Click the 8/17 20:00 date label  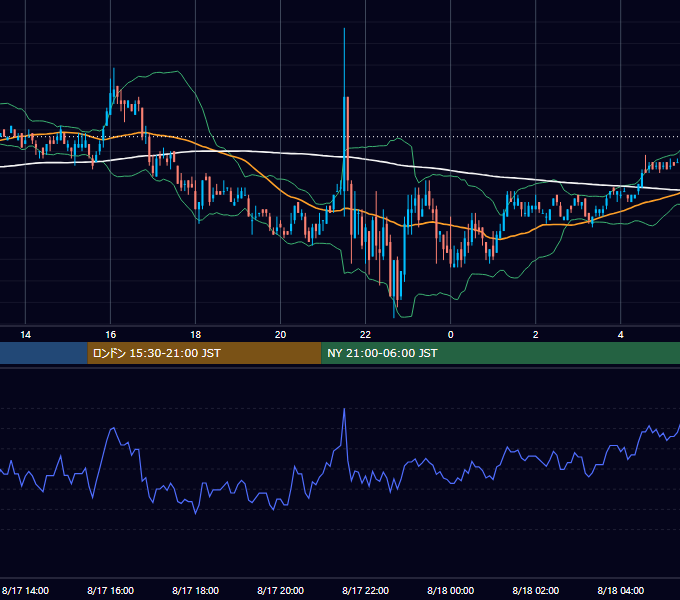pos(281,590)
